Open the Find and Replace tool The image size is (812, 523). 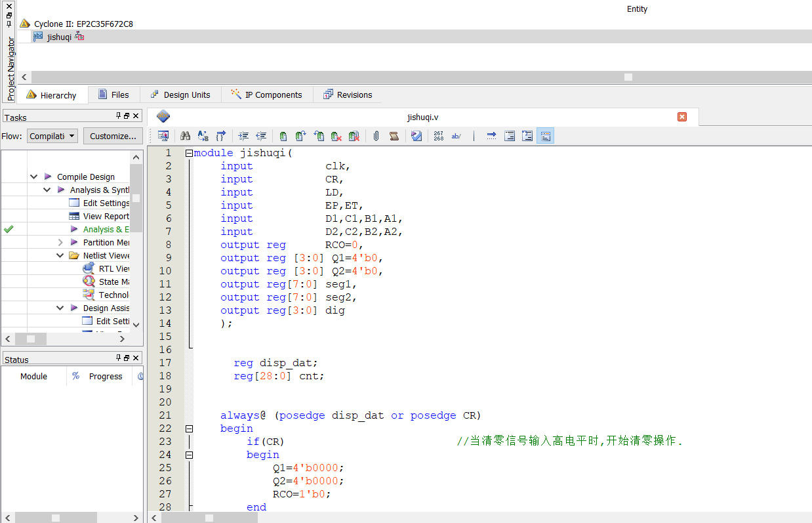(x=203, y=136)
